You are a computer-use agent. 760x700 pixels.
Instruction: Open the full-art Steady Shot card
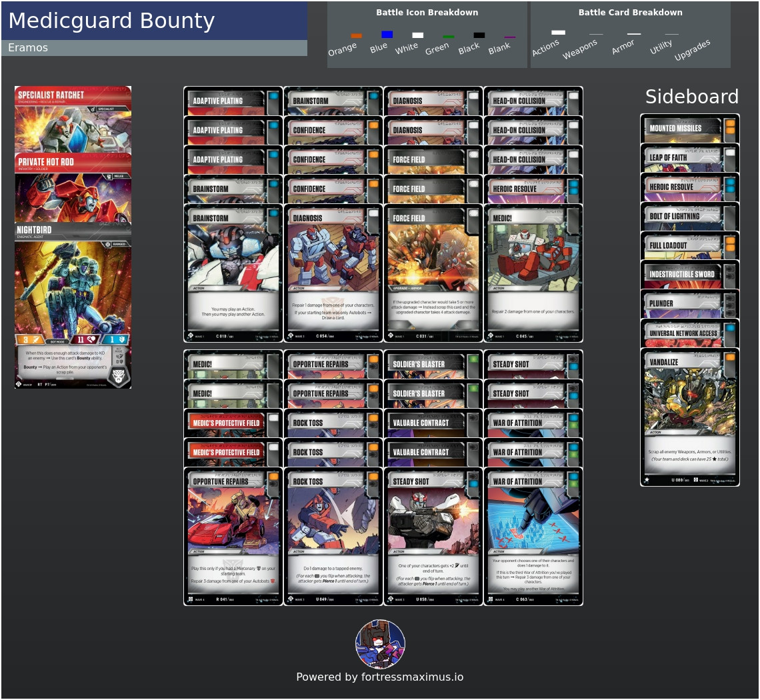coord(433,537)
